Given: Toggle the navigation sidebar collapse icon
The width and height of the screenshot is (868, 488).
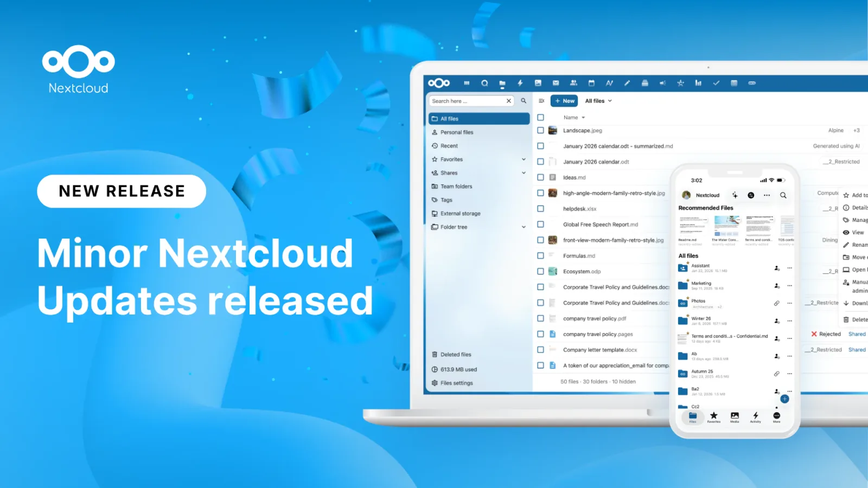Looking at the screenshot, I should pyautogui.click(x=541, y=101).
